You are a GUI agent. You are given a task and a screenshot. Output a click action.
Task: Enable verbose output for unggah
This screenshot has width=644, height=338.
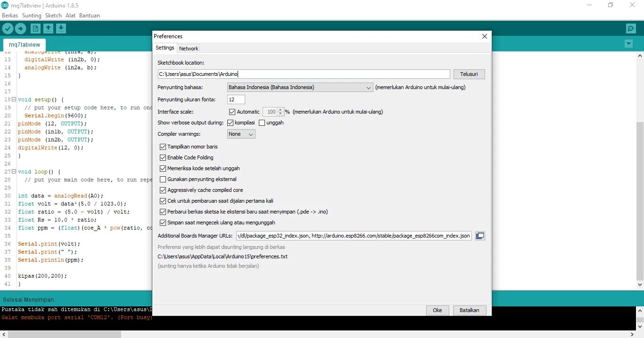click(262, 123)
